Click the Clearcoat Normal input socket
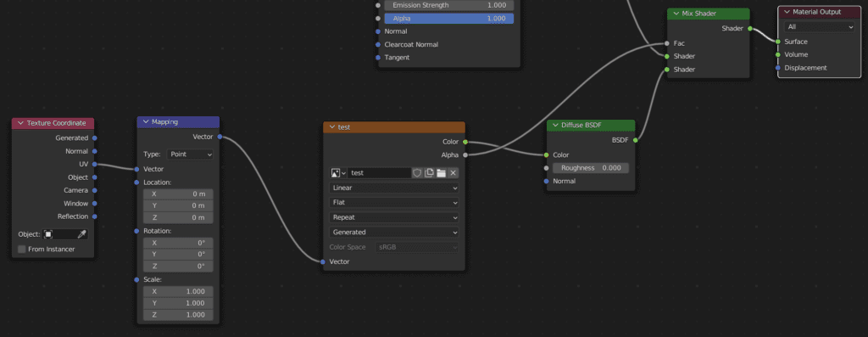The height and width of the screenshot is (337, 868). click(378, 44)
